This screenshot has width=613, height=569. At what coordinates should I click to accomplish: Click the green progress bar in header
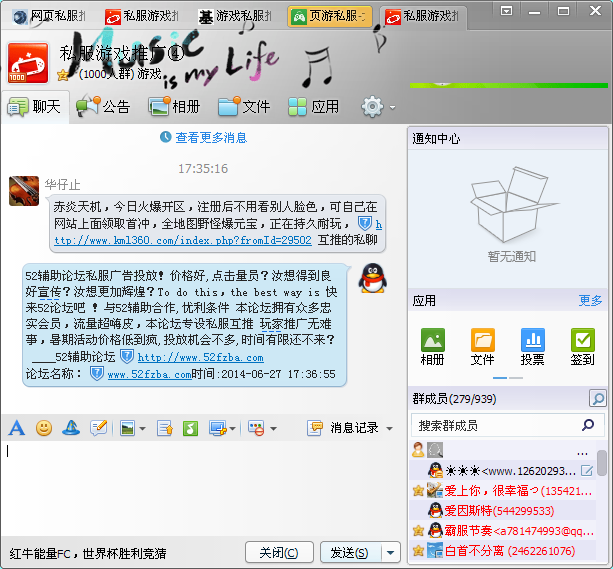[x=509, y=85]
